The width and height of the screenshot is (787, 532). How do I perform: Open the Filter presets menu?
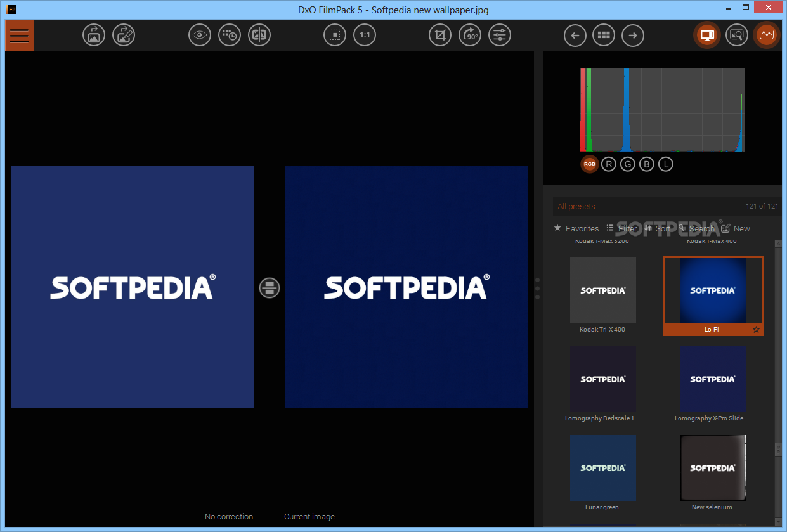tap(622, 228)
